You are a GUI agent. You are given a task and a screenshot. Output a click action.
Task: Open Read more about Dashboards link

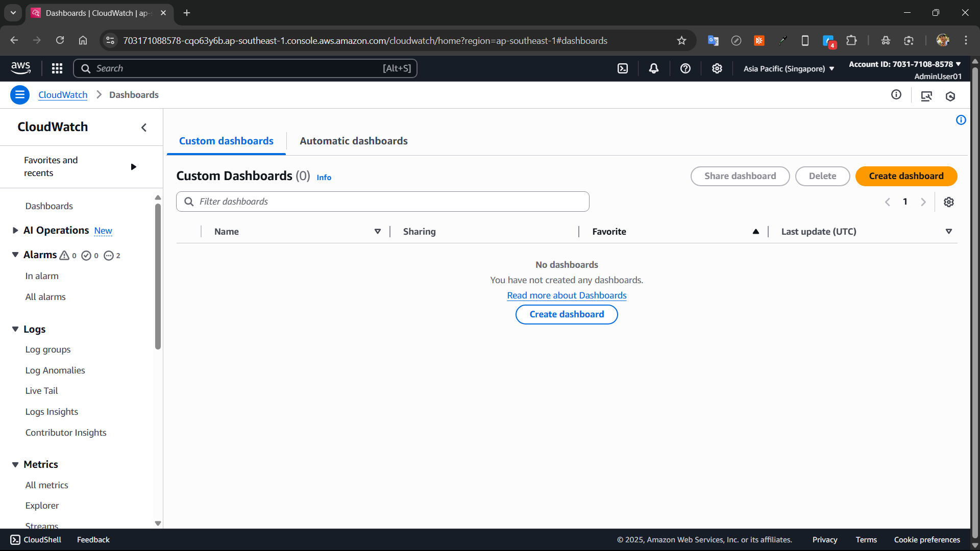567,295
